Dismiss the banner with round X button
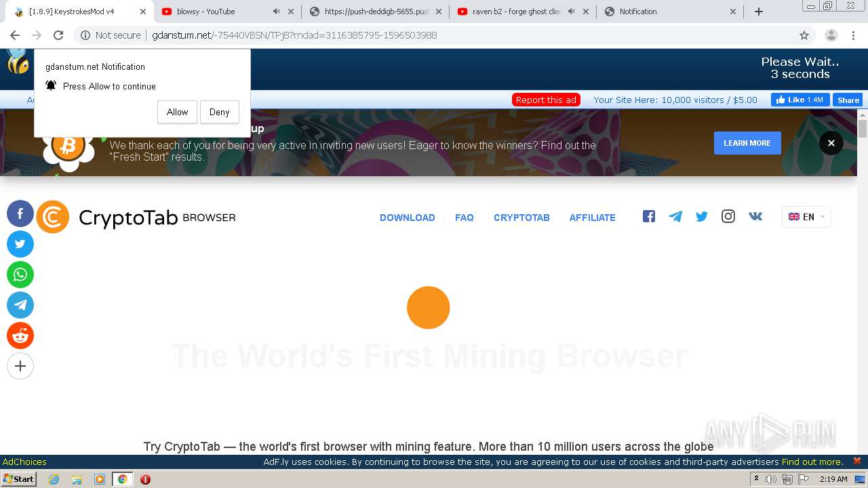This screenshot has width=868, height=488. (831, 143)
